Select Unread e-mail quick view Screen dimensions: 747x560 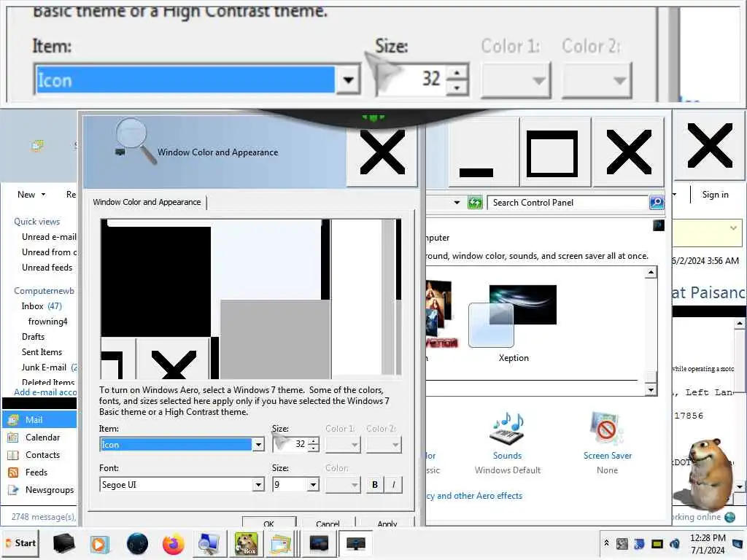49,237
